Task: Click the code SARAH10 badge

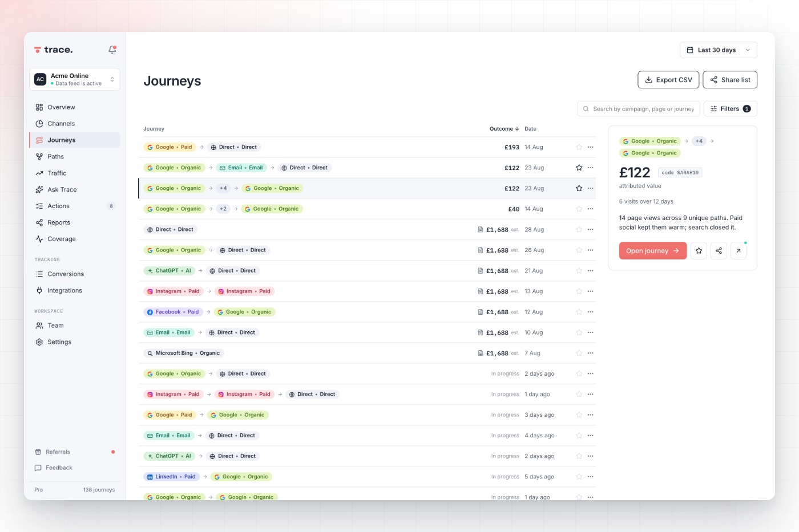Action: (680, 173)
